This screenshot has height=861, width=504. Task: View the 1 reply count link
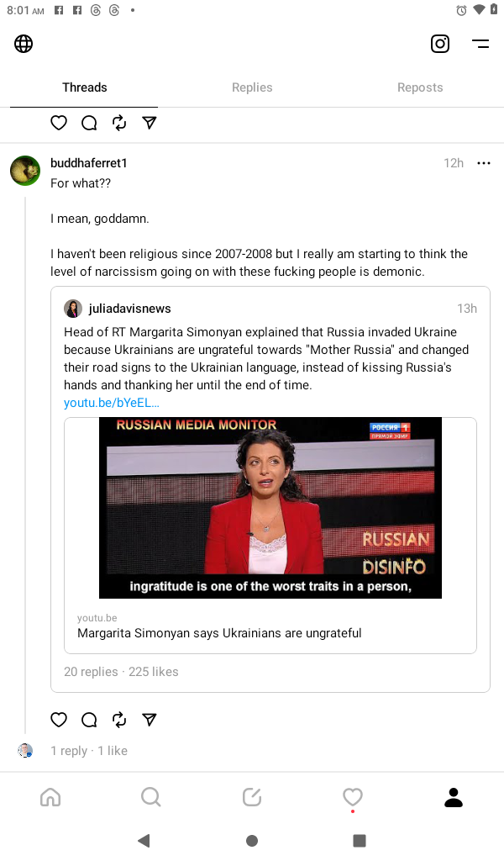69,751
